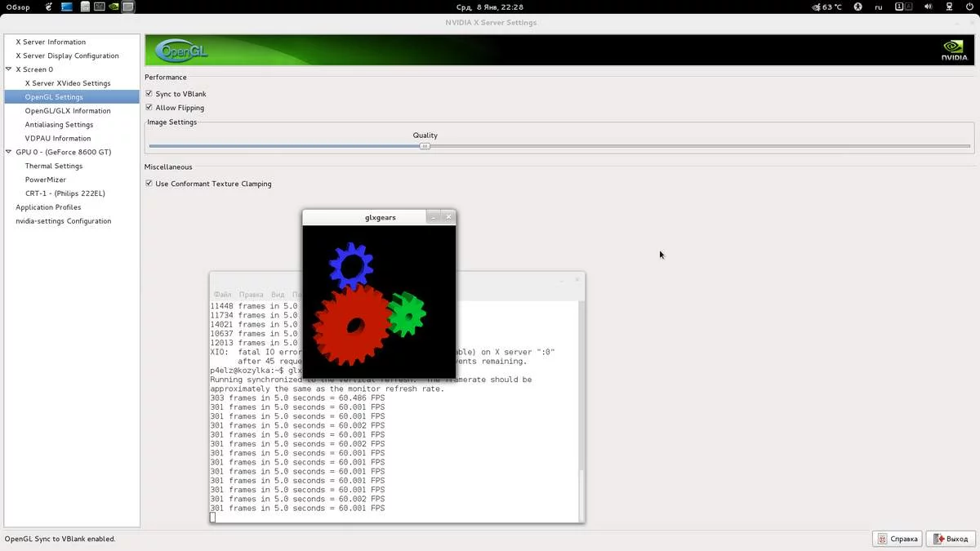This screenshot has width=980, height=551.
Task: Open the Вид menu in the terminal
Action: [x=278, y=295]
